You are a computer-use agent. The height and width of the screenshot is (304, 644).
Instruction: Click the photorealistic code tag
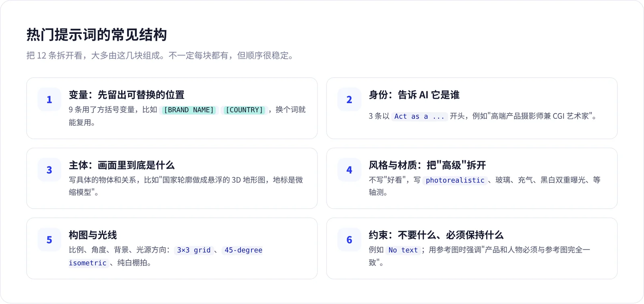455,180
